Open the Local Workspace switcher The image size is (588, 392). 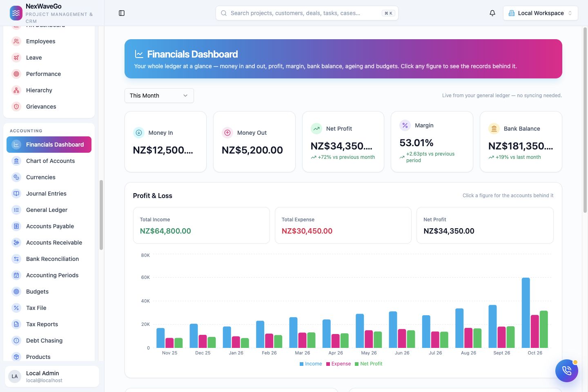pos(541,13)
